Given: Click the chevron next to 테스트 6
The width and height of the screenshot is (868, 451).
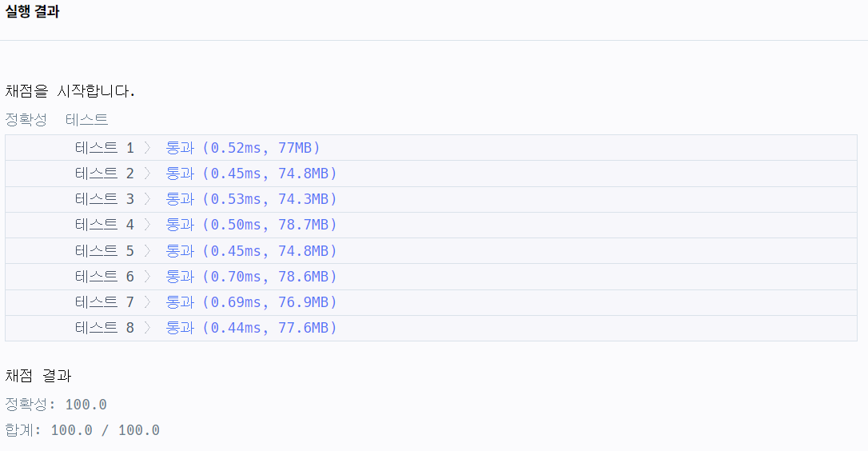Looking at the screenshot, I should pyautogui.click(x=148, y=277).
